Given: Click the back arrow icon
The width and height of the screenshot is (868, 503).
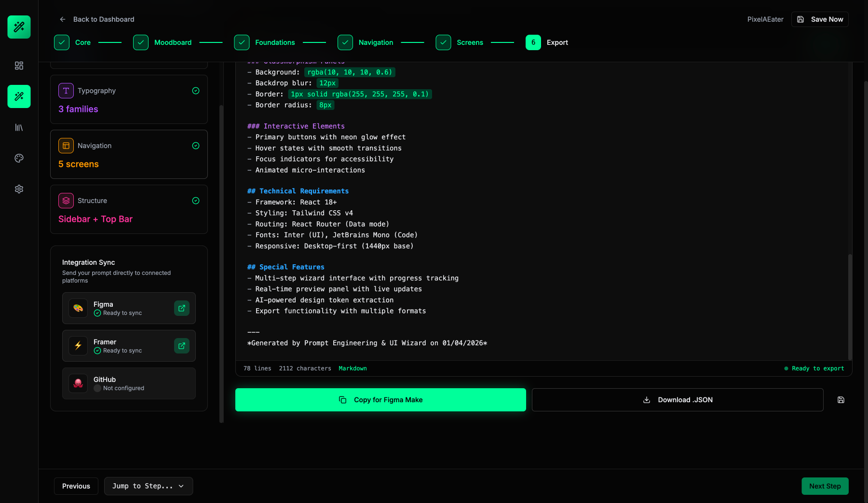Looking at the screenshot, I should (x=63, y=19).
